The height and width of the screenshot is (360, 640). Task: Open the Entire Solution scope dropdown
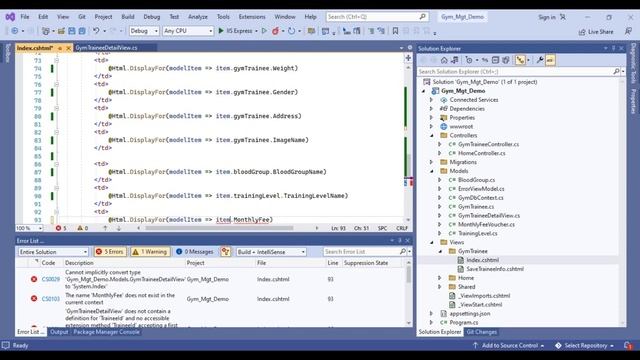pyautogui.click(x=53, y=252)
